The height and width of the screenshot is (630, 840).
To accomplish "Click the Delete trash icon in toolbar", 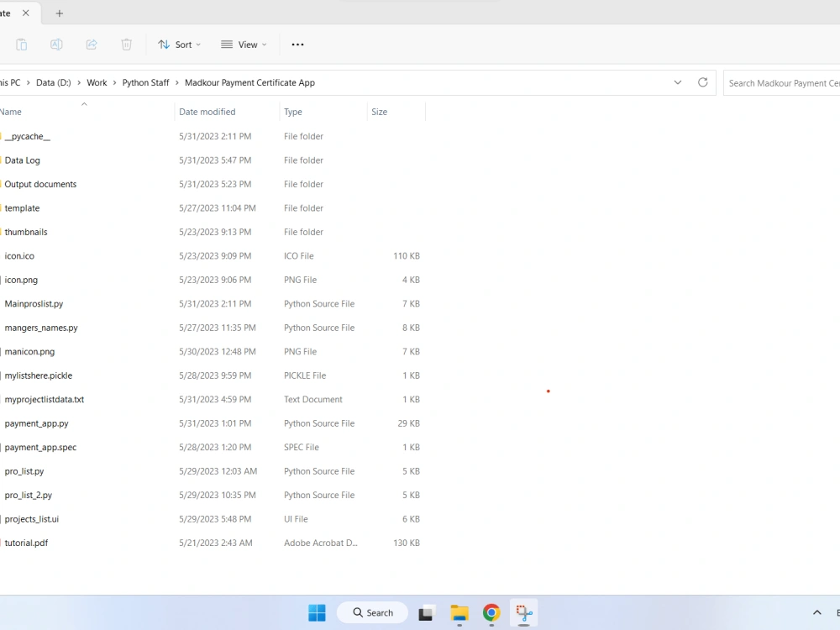I will click(127, 45).
